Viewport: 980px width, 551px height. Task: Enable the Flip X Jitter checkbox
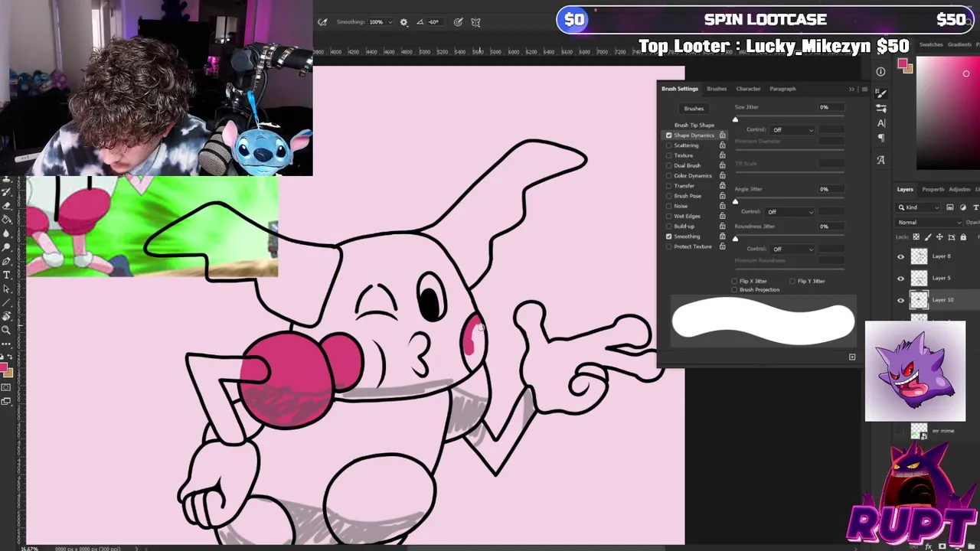[x=734, y=281]
